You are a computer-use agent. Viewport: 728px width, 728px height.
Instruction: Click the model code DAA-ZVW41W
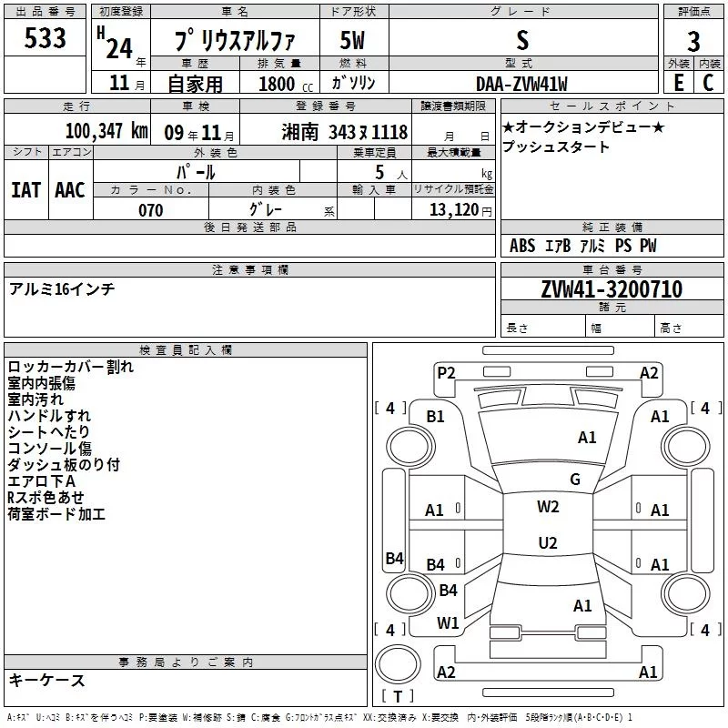521,84
